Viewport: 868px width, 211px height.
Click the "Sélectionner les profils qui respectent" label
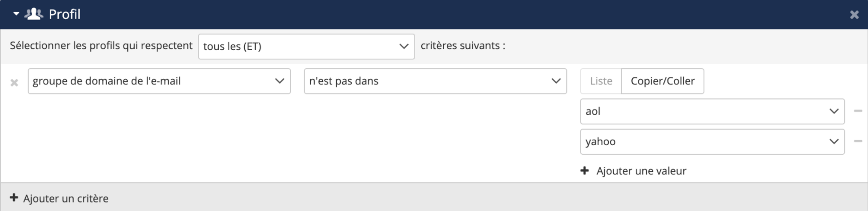(101, 46)
